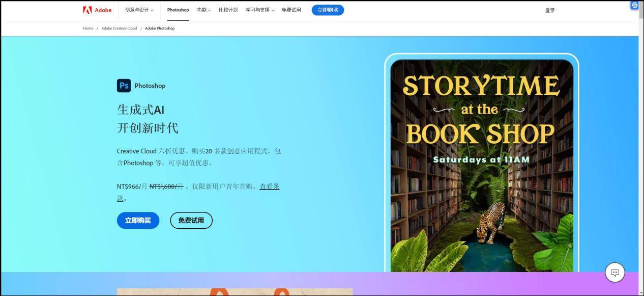Click the page vertical scrollbar

click(641, 148)
